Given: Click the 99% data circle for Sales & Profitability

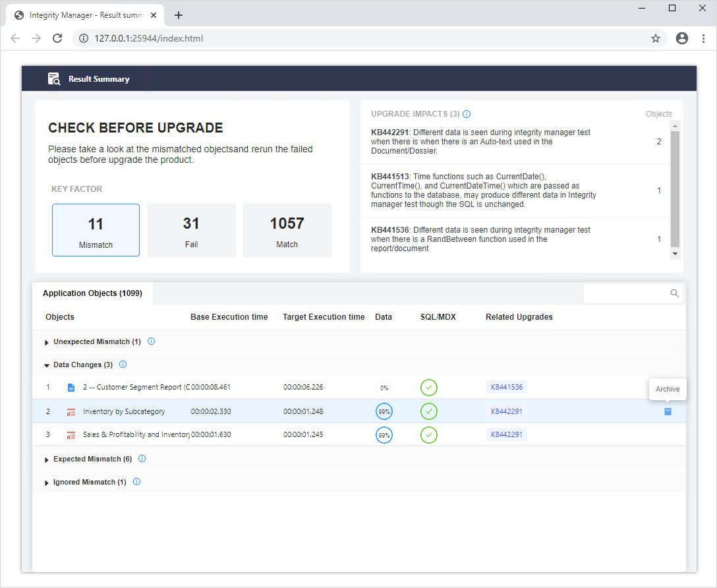Looking at the screenshot, I should coord(384,435).
